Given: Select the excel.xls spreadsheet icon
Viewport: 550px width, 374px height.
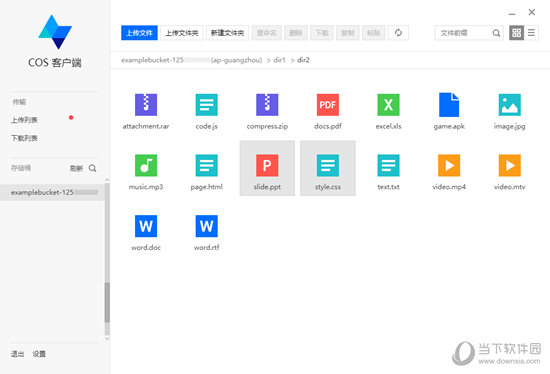Looking at the screenshot, I should click(388, 105).
